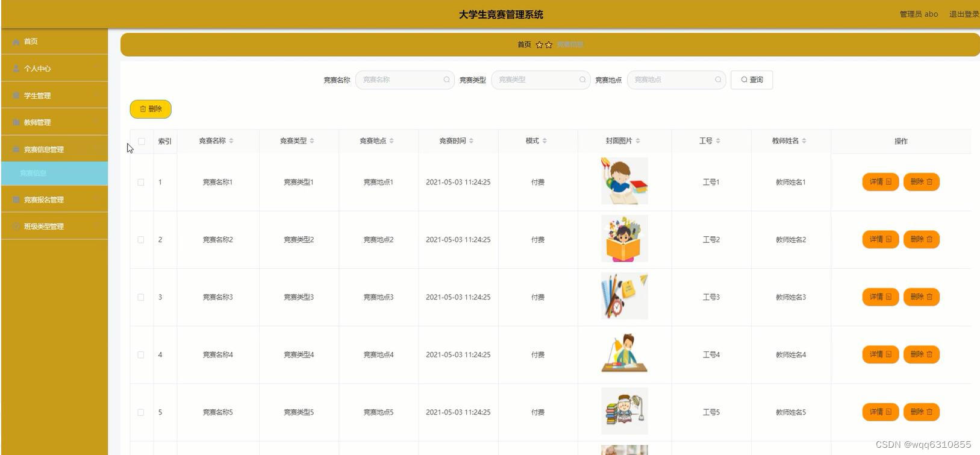
Task: Click icon beside 竞赛报名管理 sidebar item
Action: [16, 199]
